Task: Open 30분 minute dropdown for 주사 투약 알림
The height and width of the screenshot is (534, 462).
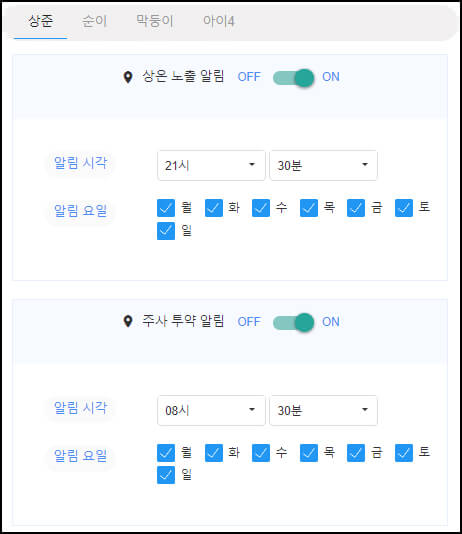Action: (x=323, y=410)
